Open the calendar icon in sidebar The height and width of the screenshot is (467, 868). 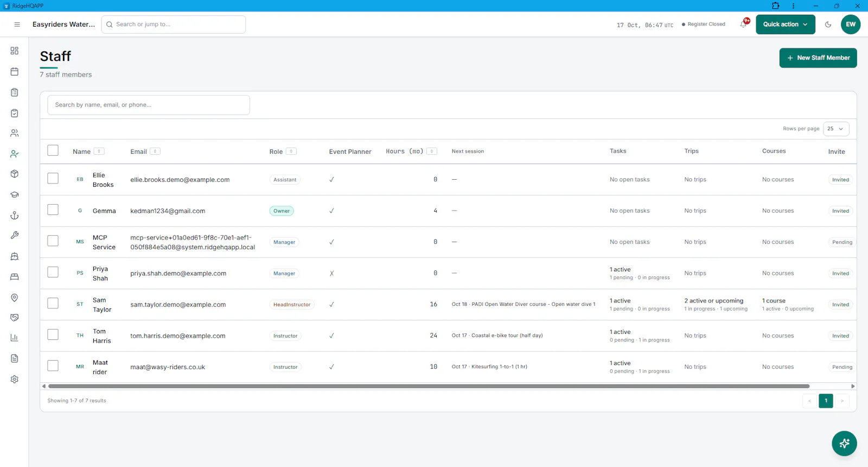point(15,72)
